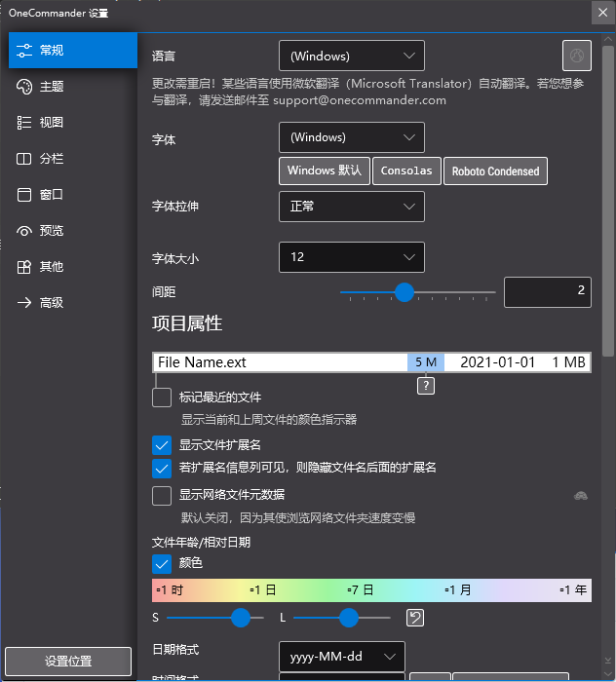Image resolution: width=616 pixels, height=682 pixels.
Task: Reset the S and L color sliders
Action: pos(415,618)
